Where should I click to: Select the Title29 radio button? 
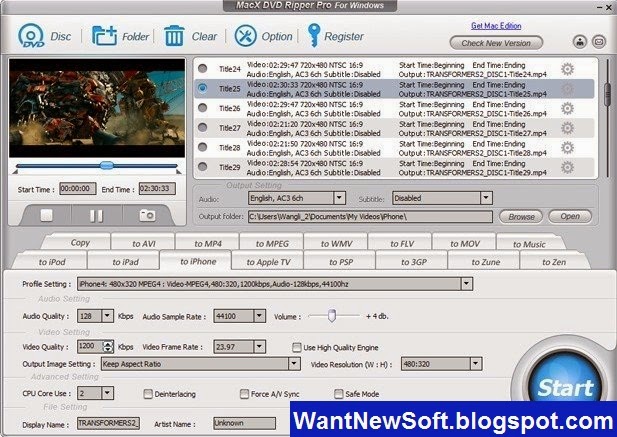[x=203, y=167]
